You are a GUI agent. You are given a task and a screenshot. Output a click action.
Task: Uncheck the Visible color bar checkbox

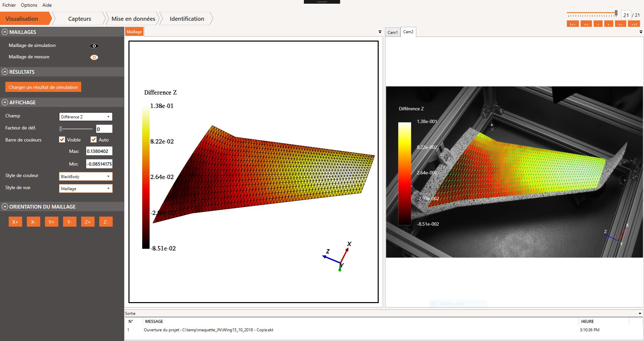coord(62,139)
